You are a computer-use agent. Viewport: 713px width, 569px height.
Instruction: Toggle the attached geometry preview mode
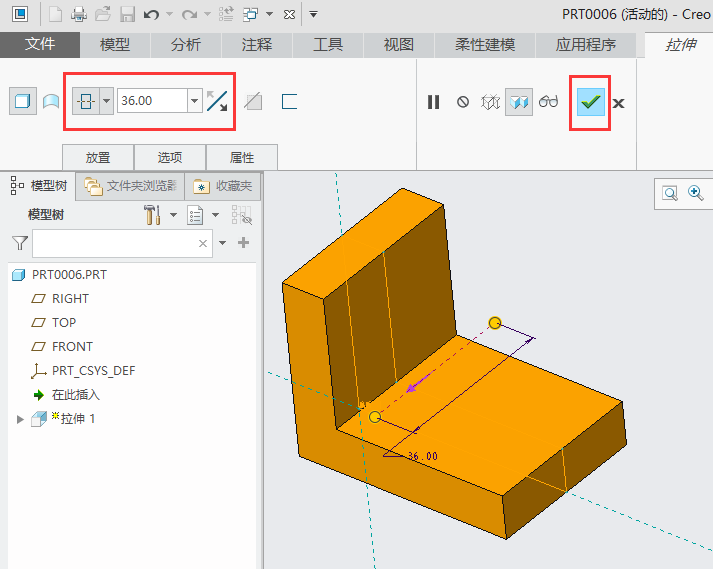click(x=518, y=102)
